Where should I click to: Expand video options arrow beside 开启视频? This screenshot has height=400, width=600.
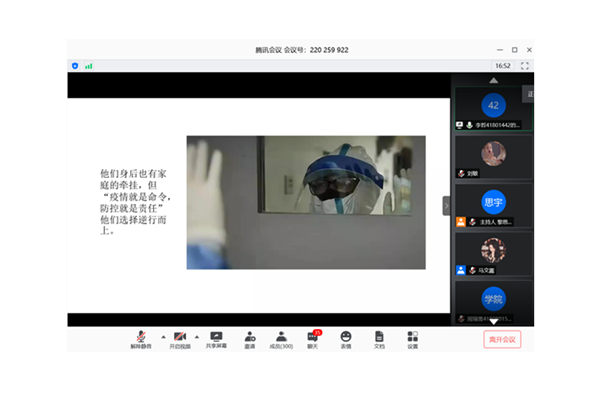point(195,335)
